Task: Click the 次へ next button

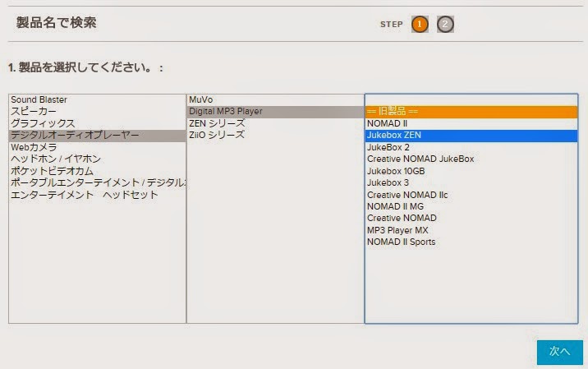Action: pyautogui.click(x=560, y=352)
